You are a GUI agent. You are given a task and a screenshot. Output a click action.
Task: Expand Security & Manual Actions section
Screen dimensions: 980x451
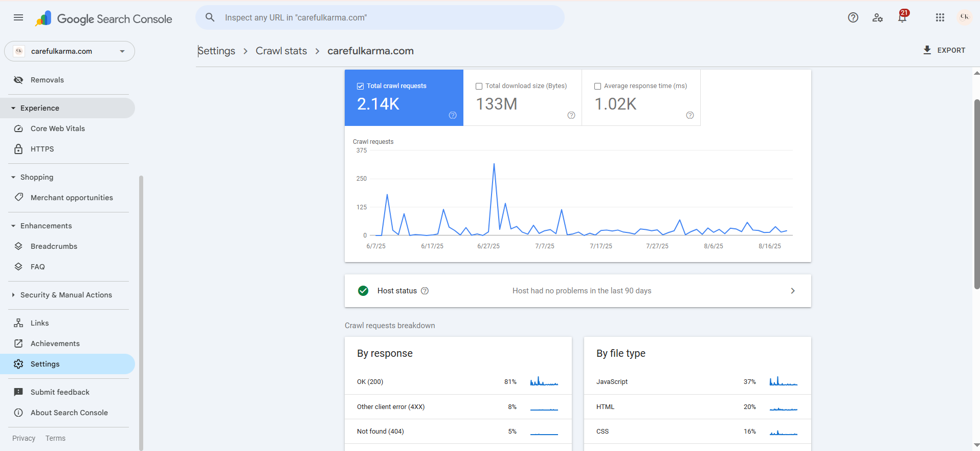click(x=13, y=295)
